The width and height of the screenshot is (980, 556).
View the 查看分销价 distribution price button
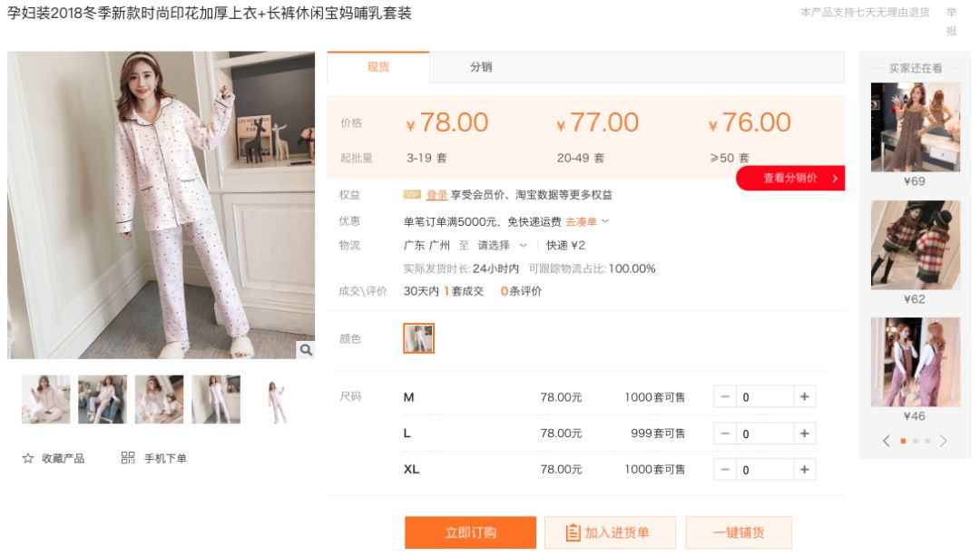coord(790,179)
